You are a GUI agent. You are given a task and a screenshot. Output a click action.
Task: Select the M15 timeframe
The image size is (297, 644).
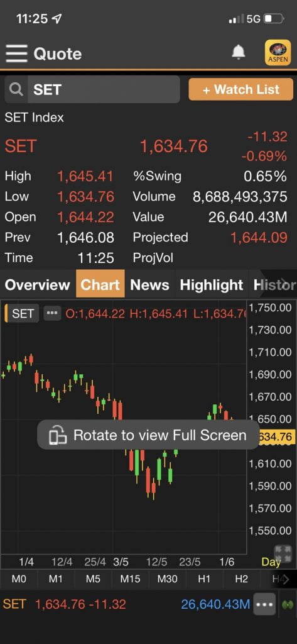[x=130, y=579]
